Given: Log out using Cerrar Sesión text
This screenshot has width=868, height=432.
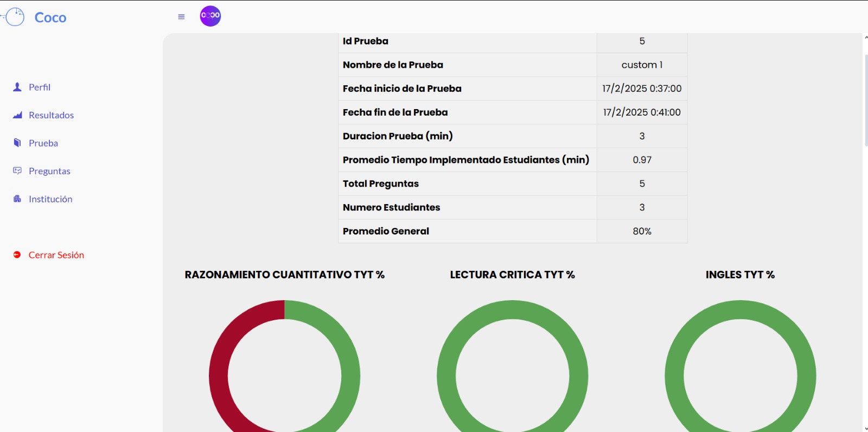Looking at the screenshot, I should 56,255.
